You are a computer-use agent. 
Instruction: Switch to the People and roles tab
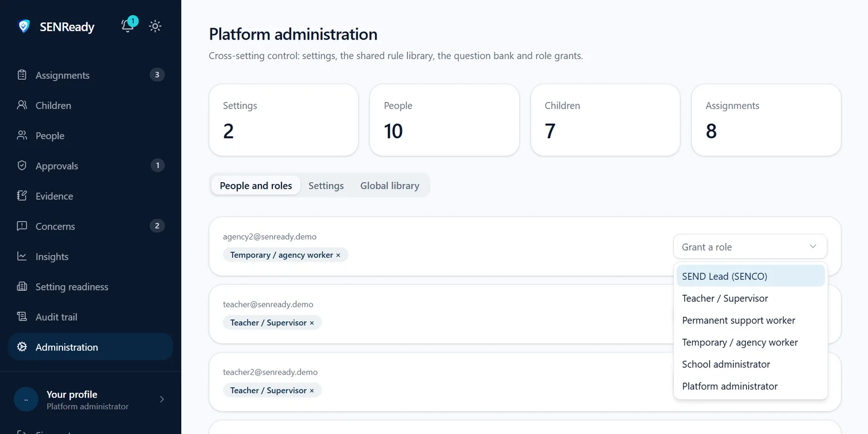pos(256,186)
